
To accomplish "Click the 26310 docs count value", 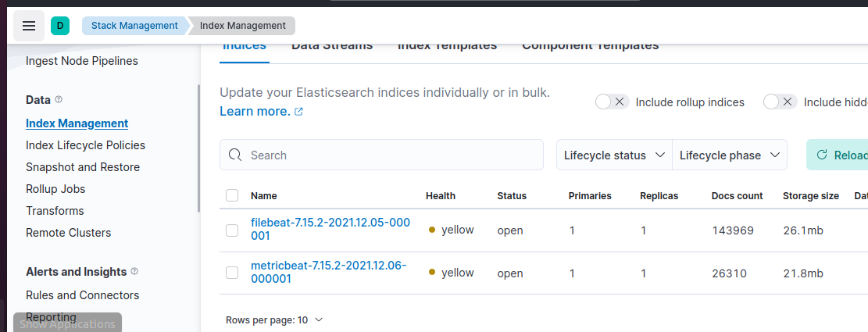I will pyautogui.click(x=729, y=273).
